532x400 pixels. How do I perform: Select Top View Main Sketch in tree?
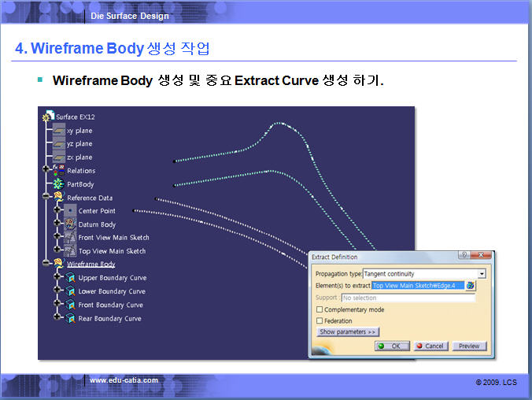coord(112,251)
